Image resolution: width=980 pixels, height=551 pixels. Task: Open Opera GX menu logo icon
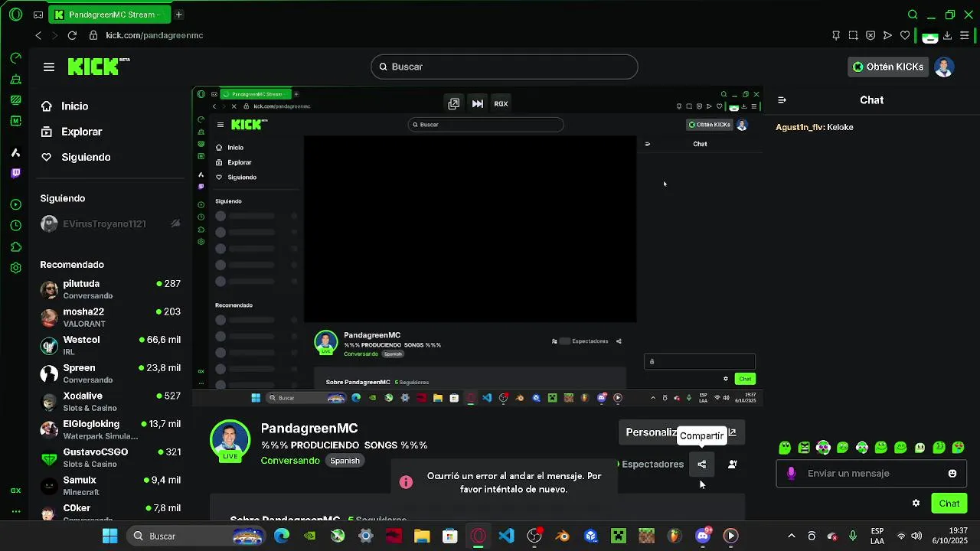(x=15, y=14)
